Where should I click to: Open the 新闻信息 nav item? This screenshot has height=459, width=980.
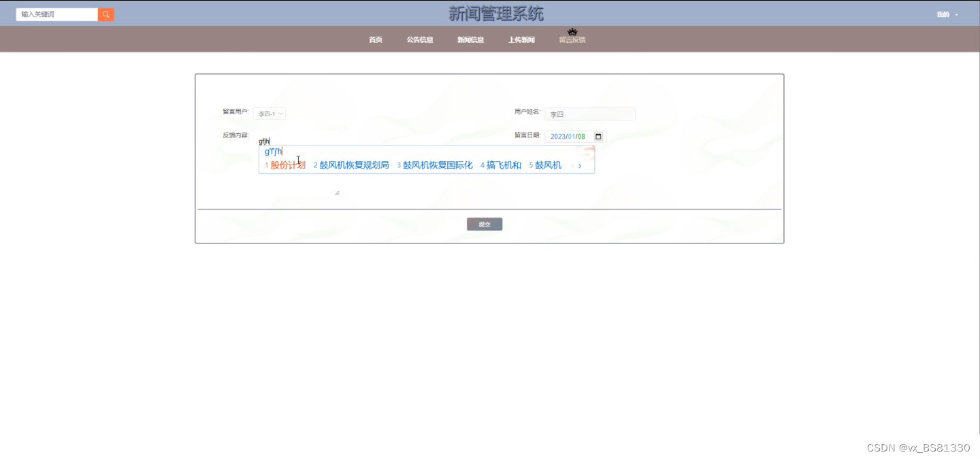pos(470,39)
